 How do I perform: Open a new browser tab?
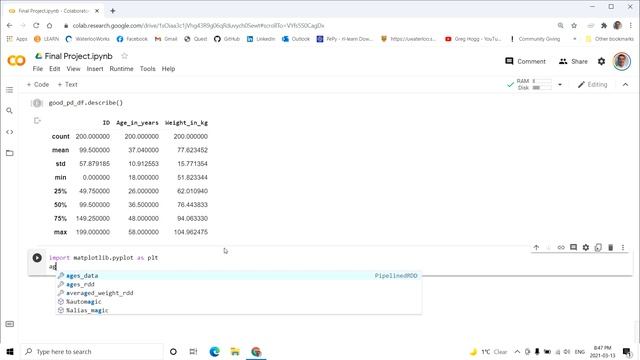[x=113, y=11]
